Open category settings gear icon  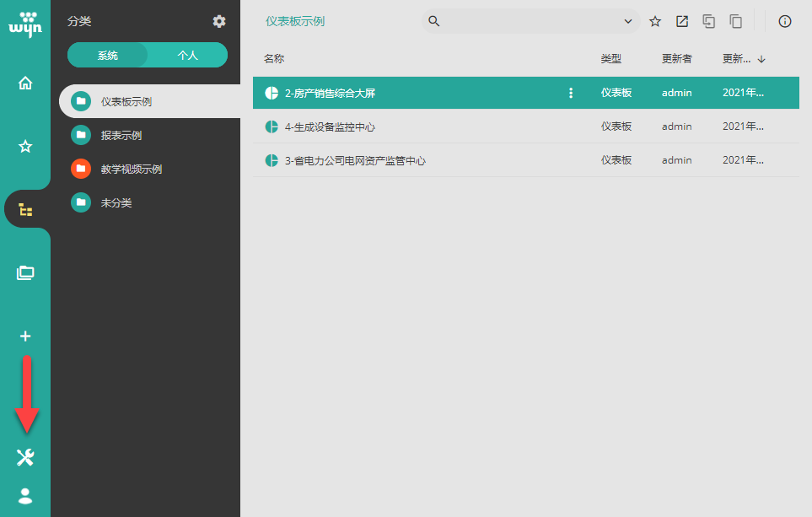(x=219, y=21)
